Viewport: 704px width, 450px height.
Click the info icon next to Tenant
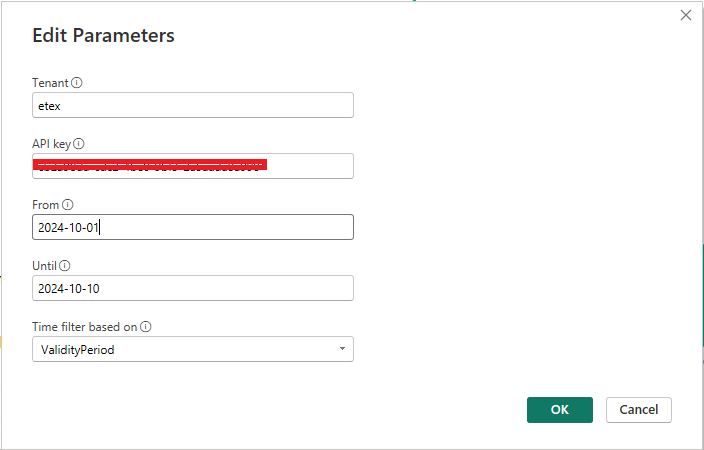pos(77,83)
